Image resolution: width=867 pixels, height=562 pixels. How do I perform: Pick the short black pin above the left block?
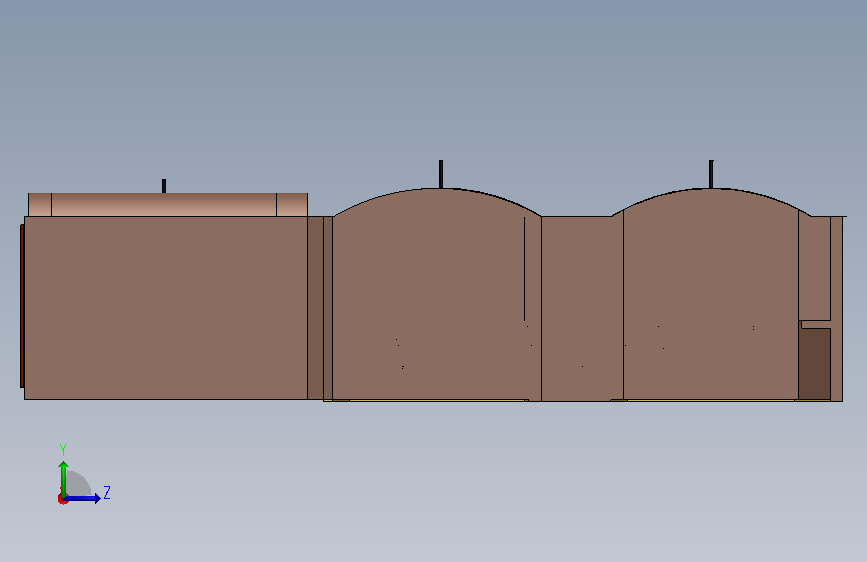(164, 186)
